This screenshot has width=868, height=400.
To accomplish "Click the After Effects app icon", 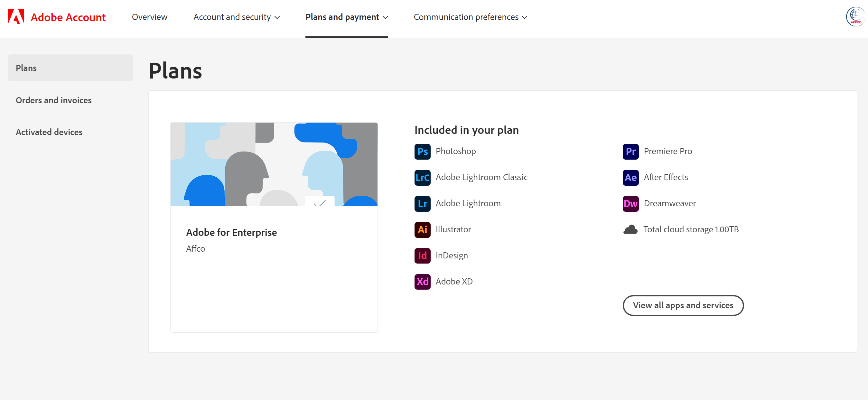I will 630,177.
